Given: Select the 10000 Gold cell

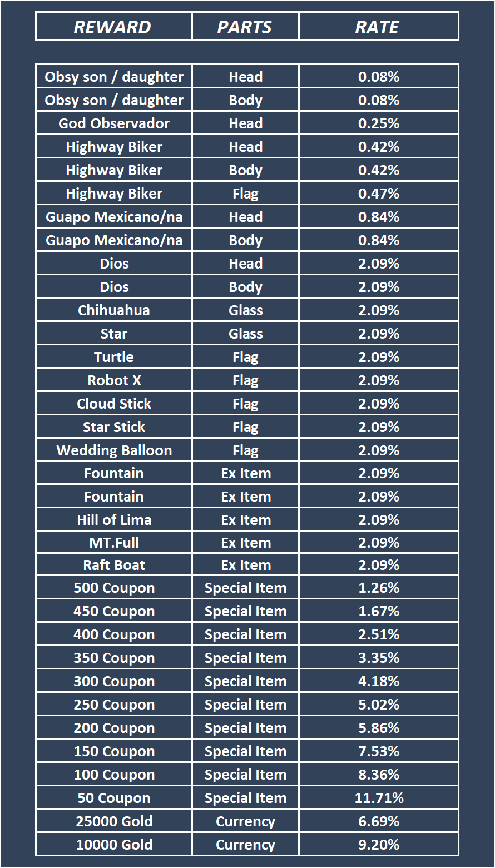Looking at the screenshot, I should coord(114,845).
